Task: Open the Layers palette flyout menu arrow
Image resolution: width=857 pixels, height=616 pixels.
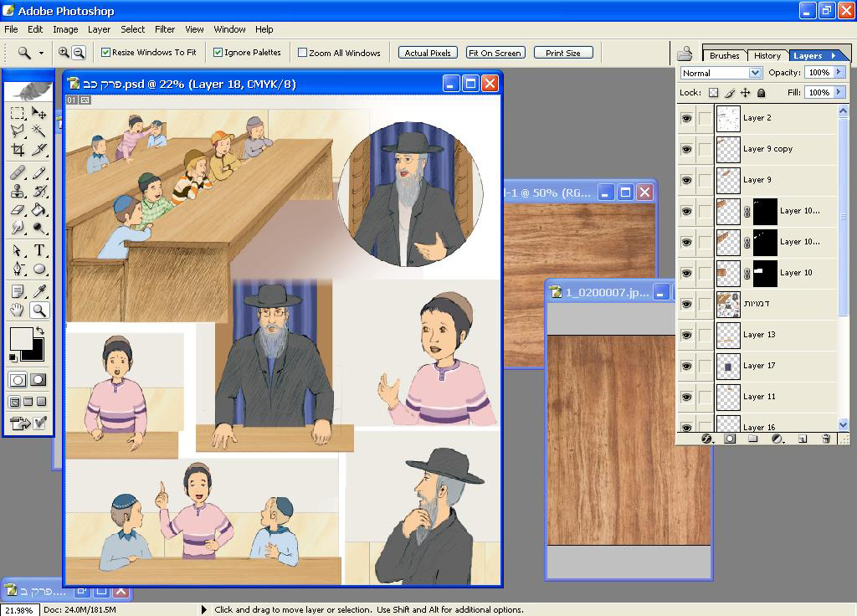Action: click(x=834, y=55)
